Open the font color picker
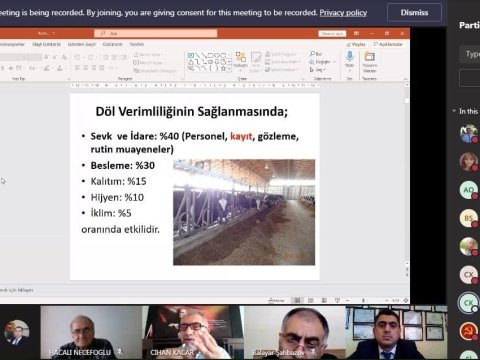Image resolution: width=480 pixels, height=360 pixels. tap(59, 68)
